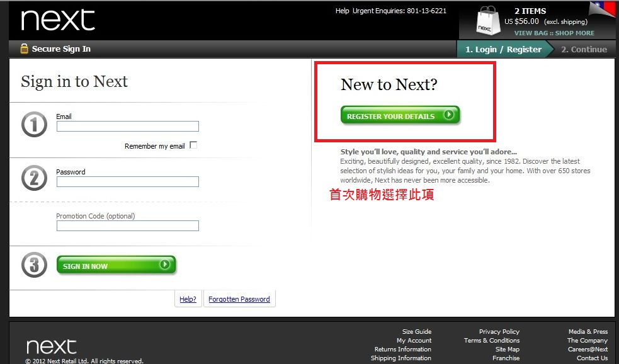Open Franchise footer link

click(506, 358)
